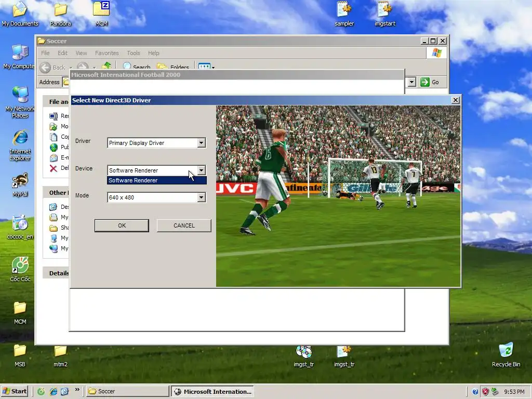This screenshot has width=532, height=399.
Task: Open the MCM zip archive icon on desktop
Action: pos(101,14)
